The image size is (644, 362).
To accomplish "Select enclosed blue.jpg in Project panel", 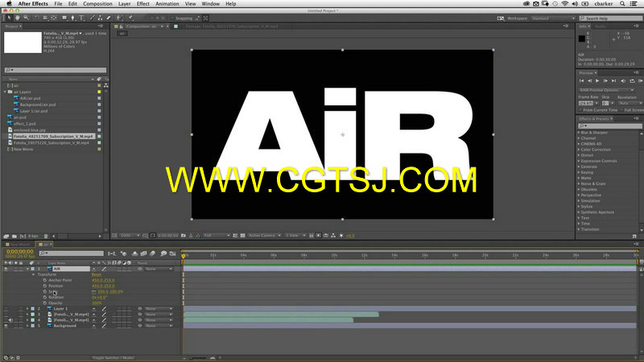I will (x=29, y=130).
